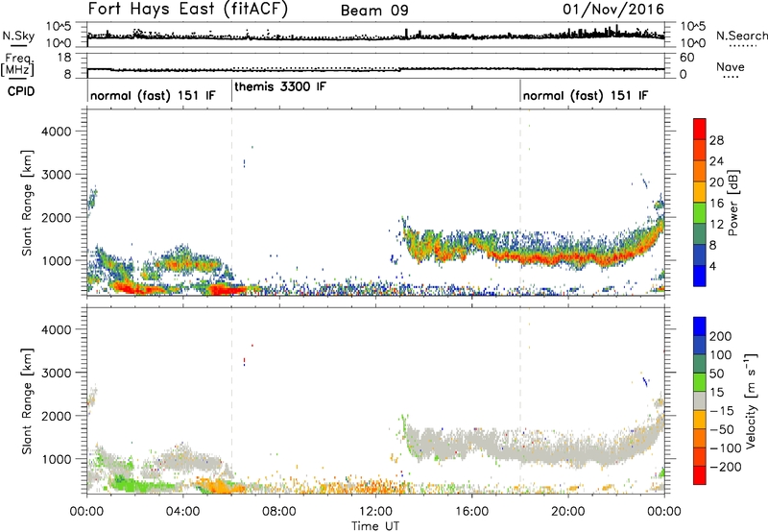Click the '4000' tick on power panel
768x532 pixels.
[x=56, y=132]
